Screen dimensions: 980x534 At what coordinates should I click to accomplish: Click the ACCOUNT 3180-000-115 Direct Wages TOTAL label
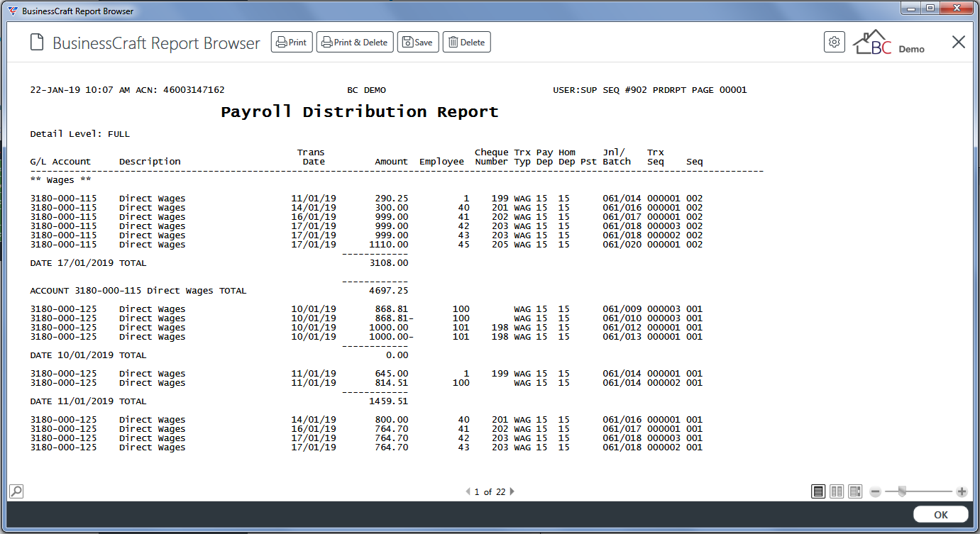pyautogui.click(x=138, y=291)
